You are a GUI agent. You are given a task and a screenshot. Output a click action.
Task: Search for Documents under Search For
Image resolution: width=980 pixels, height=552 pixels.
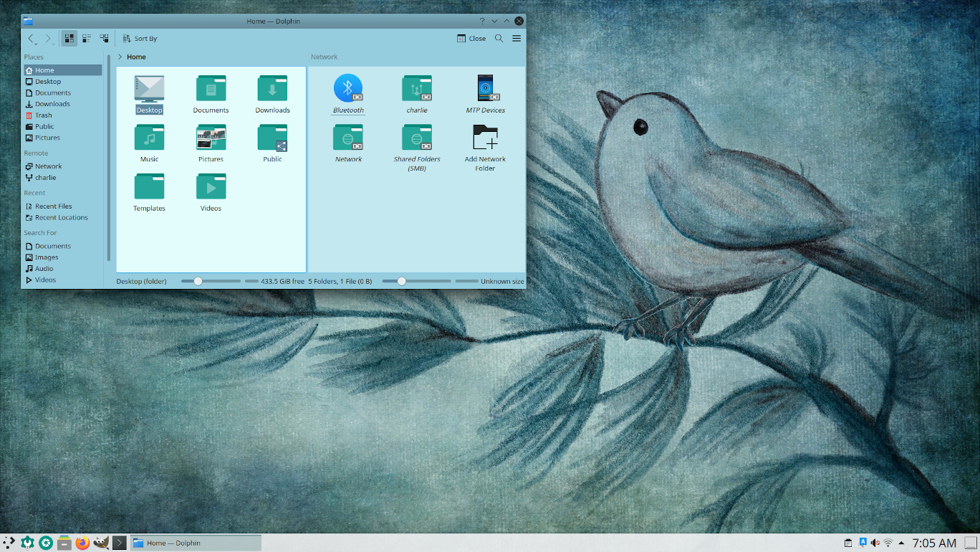[63, 246]
